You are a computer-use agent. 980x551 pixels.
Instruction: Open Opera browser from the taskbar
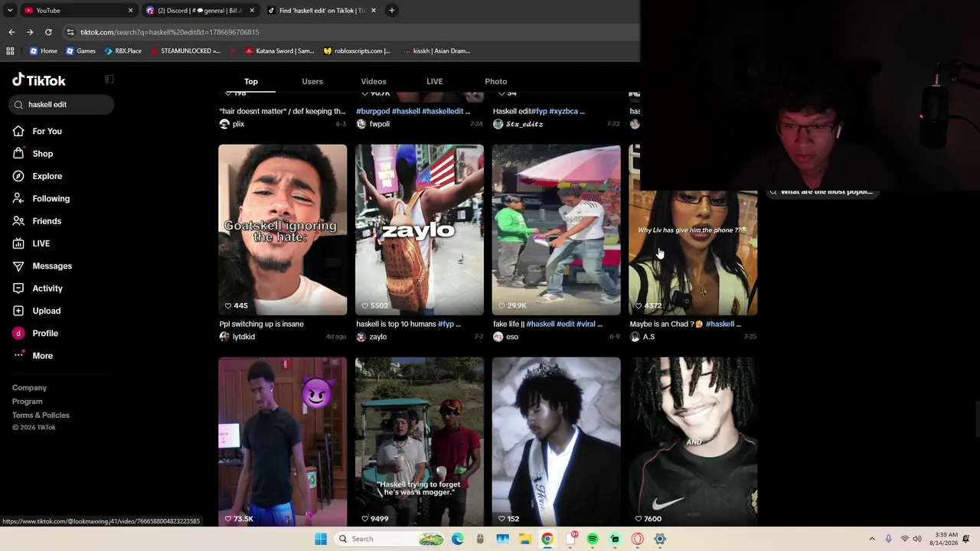pyautogui.click(x=637, y=539)
